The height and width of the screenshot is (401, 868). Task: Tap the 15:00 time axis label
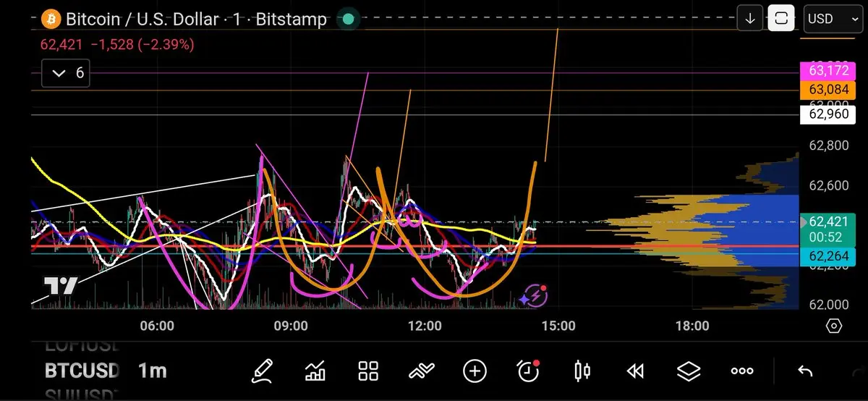coord(558,326)
